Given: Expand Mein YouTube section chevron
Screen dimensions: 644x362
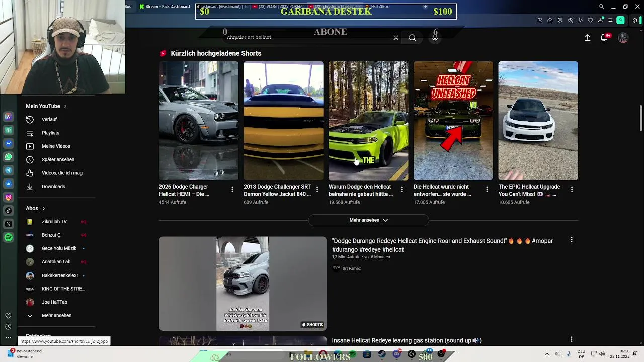Looking at the screenshot, I should tap(65, 106).
